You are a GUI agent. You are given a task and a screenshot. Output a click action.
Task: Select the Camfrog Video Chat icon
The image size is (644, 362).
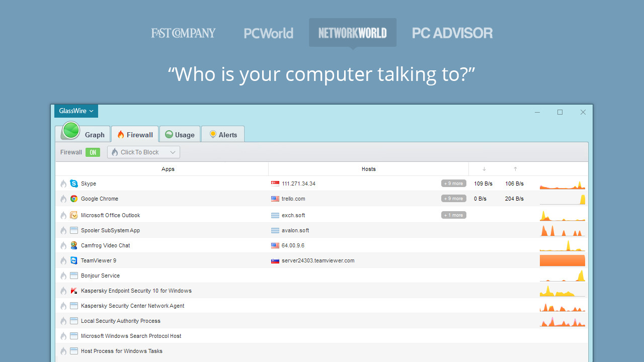73,245
